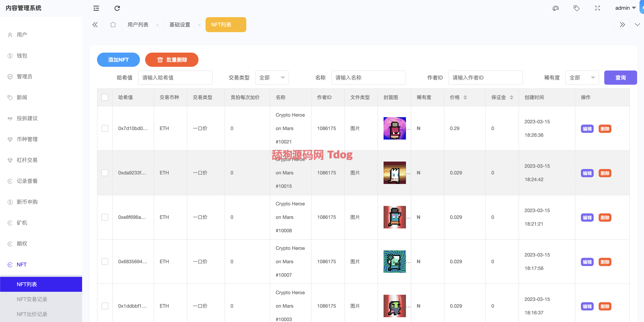Check the select-all header checkbox
Viewport: 644px width, 322px height.
coord(105,97)
